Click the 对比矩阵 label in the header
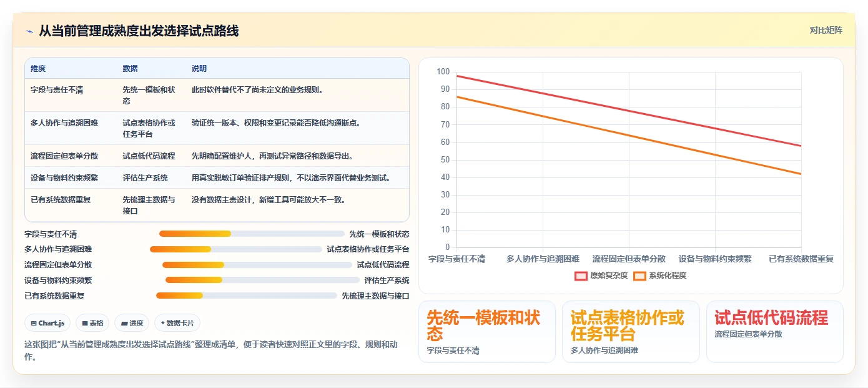 (x=826, y=30)
